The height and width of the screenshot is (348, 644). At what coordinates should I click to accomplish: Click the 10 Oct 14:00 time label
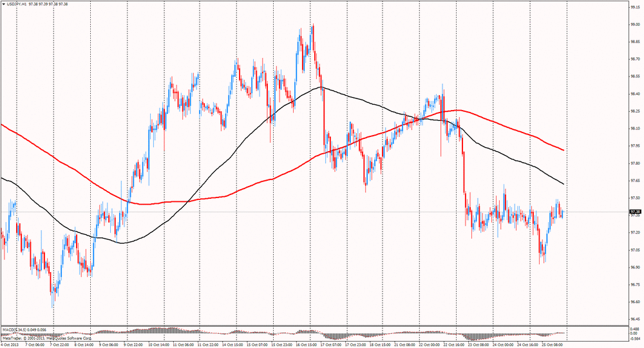(x=158, y=345)
